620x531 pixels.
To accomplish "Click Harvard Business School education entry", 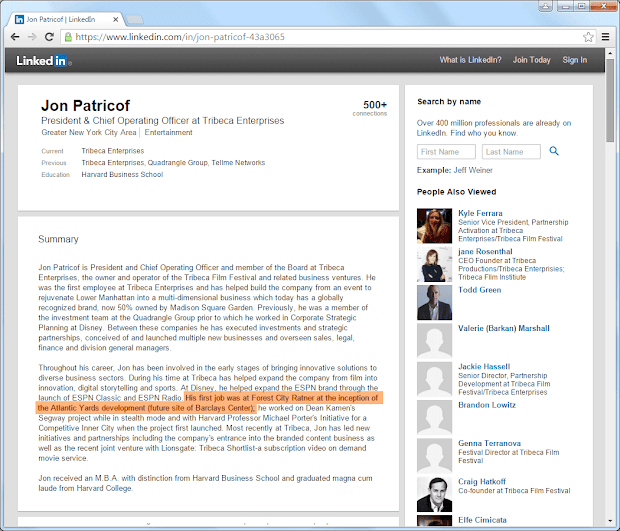I will (x=122, y=174).
